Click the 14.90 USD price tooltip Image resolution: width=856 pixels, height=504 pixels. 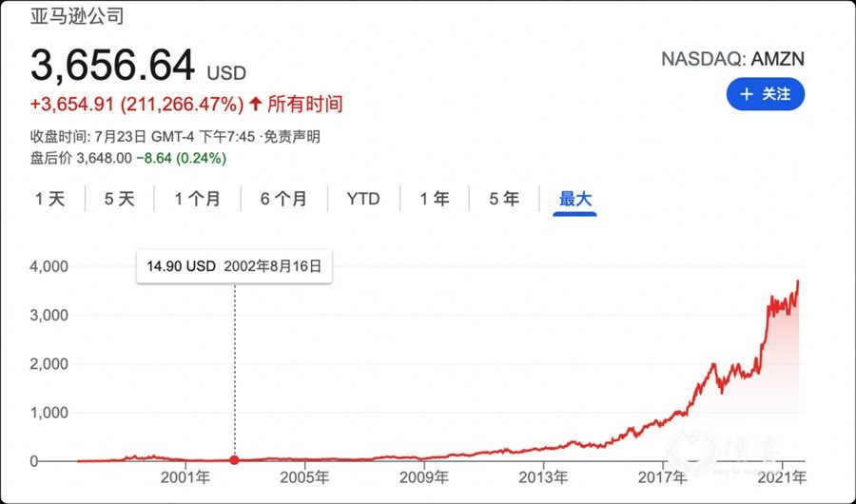click(x=234, y=266)
